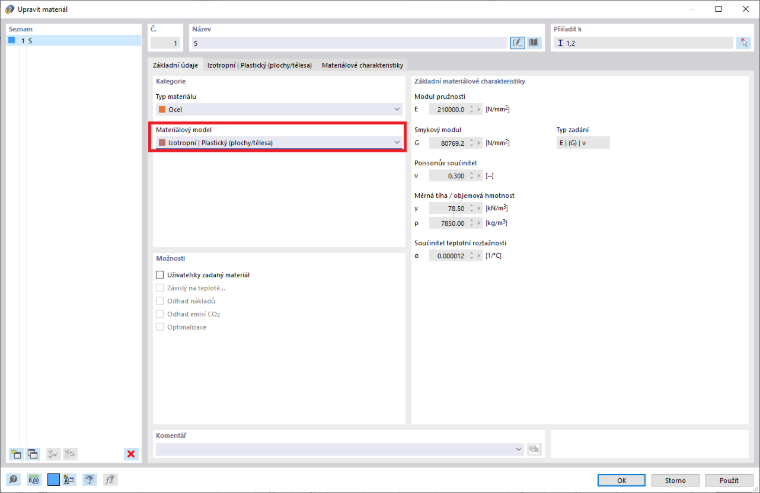
Task: Close the Upravit materiál dialog
Action: 745,9
